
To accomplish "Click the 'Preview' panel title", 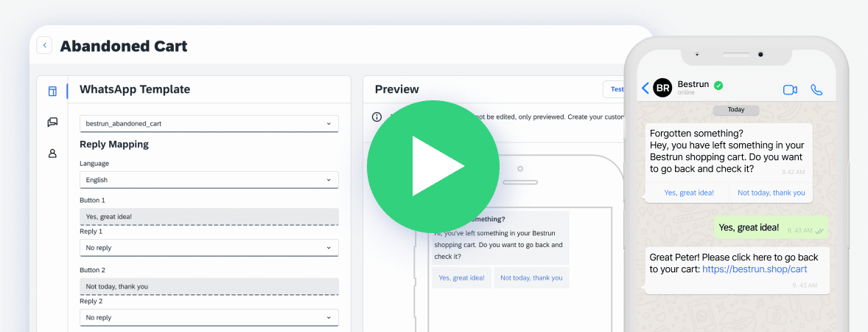I will coord(397,89).
